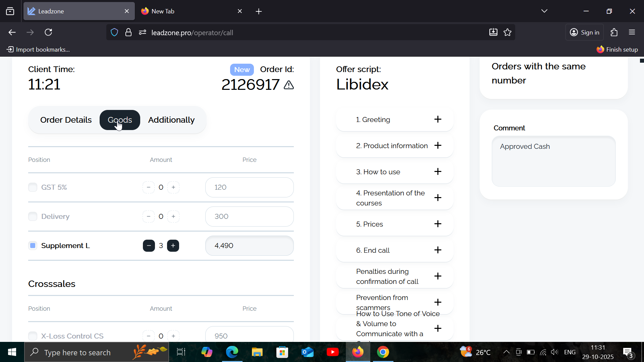
Task: Decrease Supplement L amount with minus
Action: click(x=149, y=246)
